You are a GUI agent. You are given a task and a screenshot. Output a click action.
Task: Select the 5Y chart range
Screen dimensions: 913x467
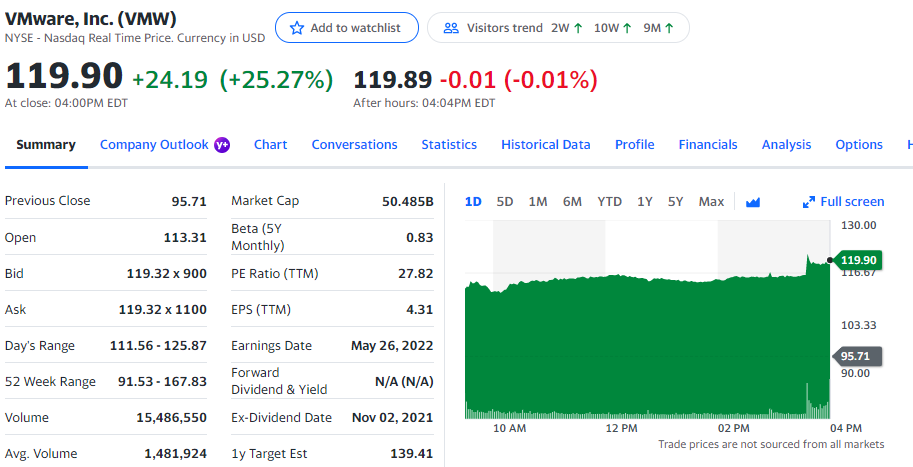pyautogui.click(x=675, y=202)
